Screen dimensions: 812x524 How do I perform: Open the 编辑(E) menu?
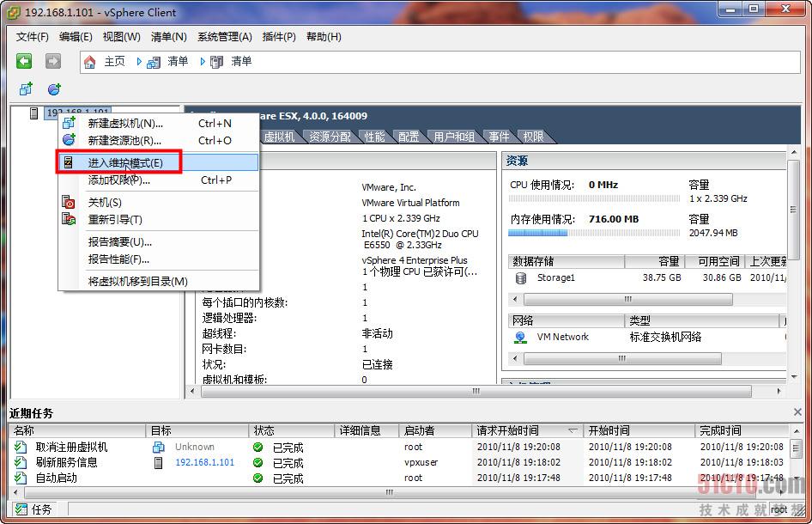pos(76,37)
